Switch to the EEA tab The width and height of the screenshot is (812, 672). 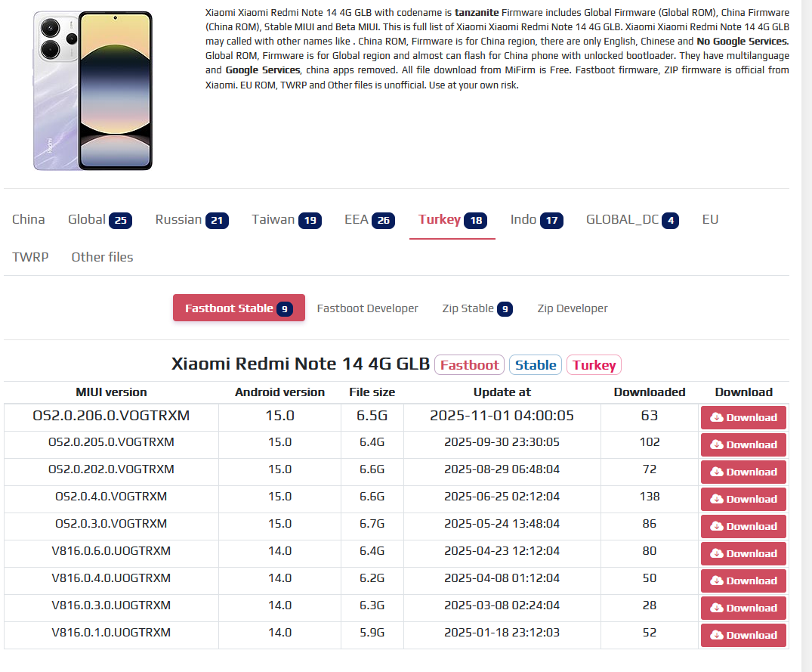(x=369, y=220)
